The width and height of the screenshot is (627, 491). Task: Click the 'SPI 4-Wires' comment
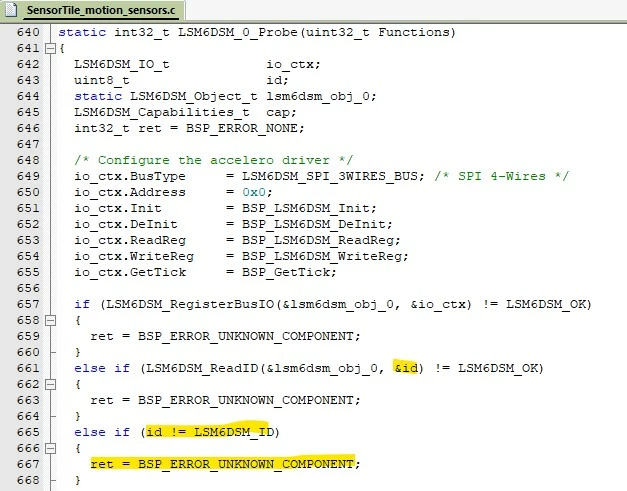pos(502,176)
